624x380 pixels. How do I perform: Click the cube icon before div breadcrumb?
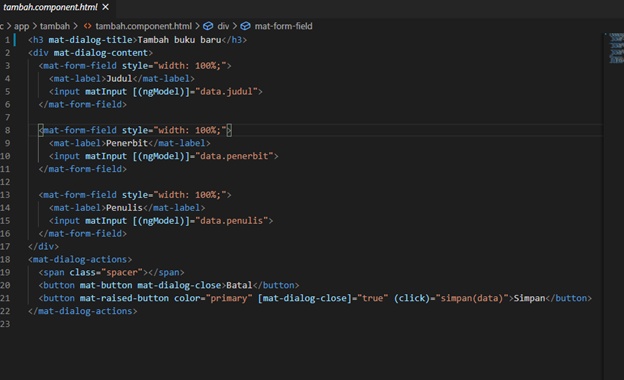click(208, 26)
